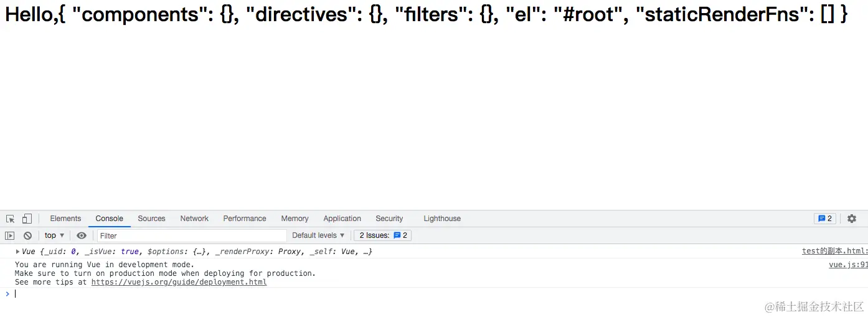Activate the inspect element picker icon
This screenshot has height=317, width=868.
[11, 219]
